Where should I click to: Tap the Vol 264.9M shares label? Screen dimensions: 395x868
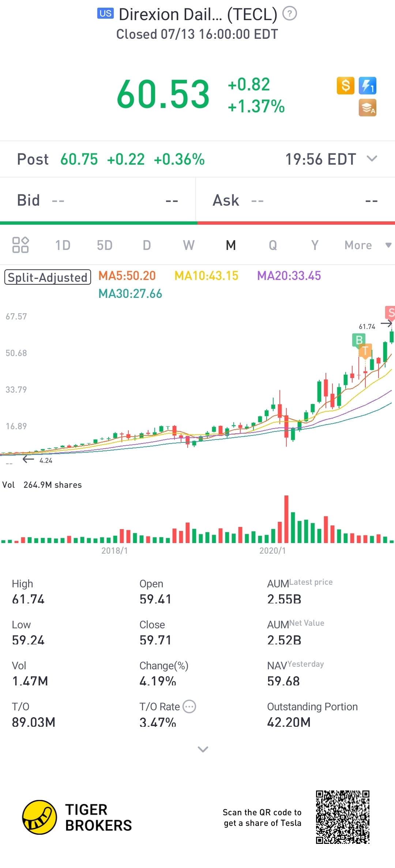(x=42, y=485)
